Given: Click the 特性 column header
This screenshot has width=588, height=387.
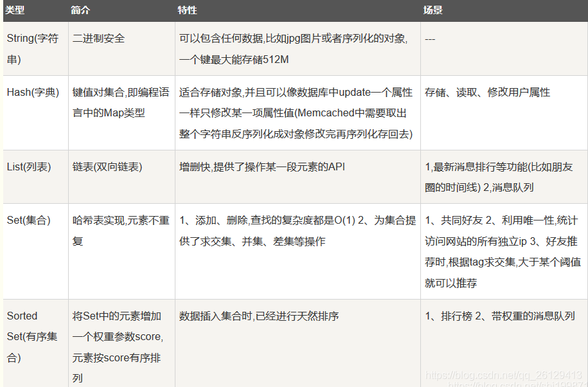Looking at the screenshot, I should coord(298,10).
